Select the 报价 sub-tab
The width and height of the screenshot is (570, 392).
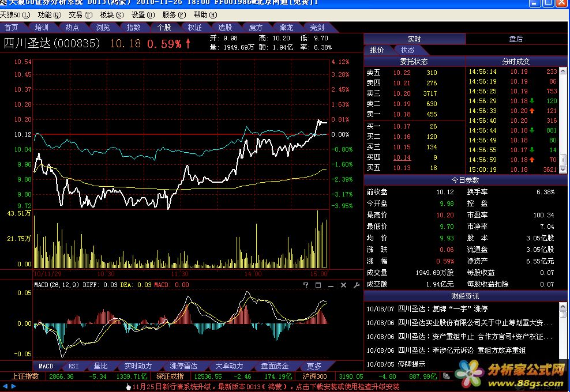377,50
